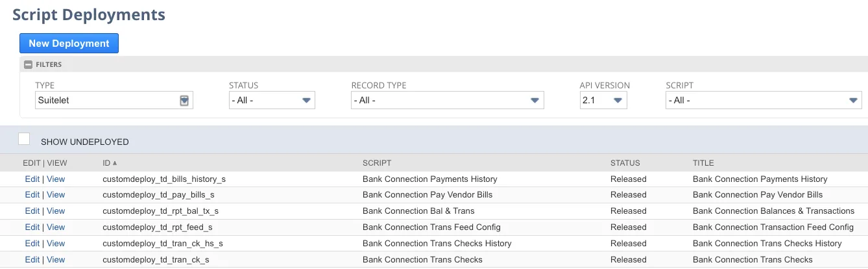868x269 pixels.
Task: Click the New Deployment button
Action: [69, 44]
